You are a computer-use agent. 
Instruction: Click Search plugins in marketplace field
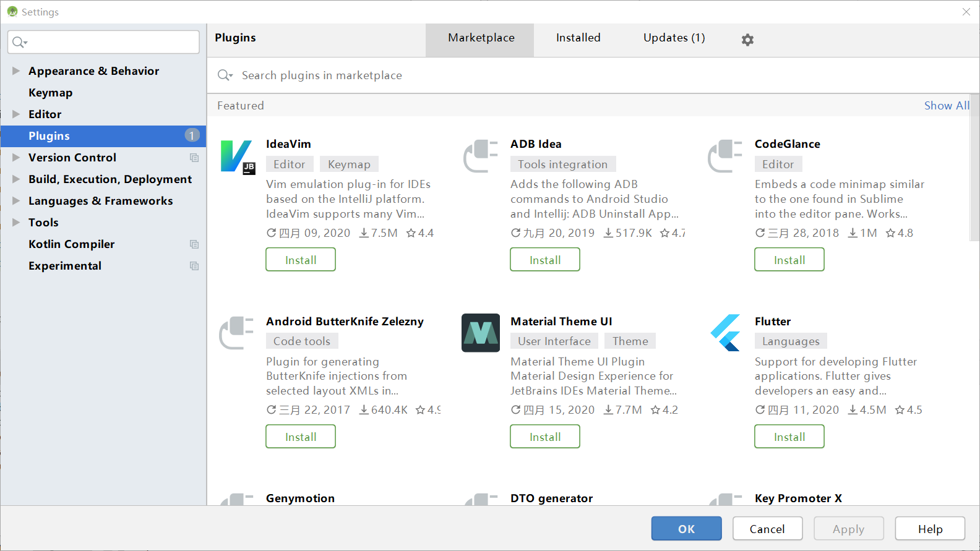pos(594,75)
